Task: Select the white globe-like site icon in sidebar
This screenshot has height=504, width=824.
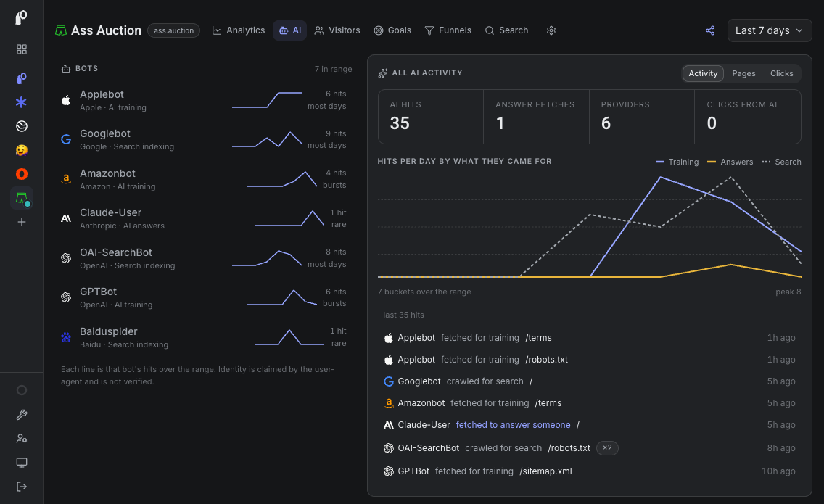Action: click(21, 126)
